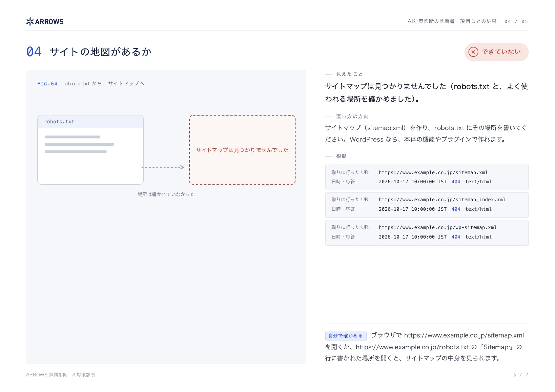Click the URL https://www.example.co.jp/wp-sitemap.xml
The width and height of the screenshot is (555, 392).
438,227
